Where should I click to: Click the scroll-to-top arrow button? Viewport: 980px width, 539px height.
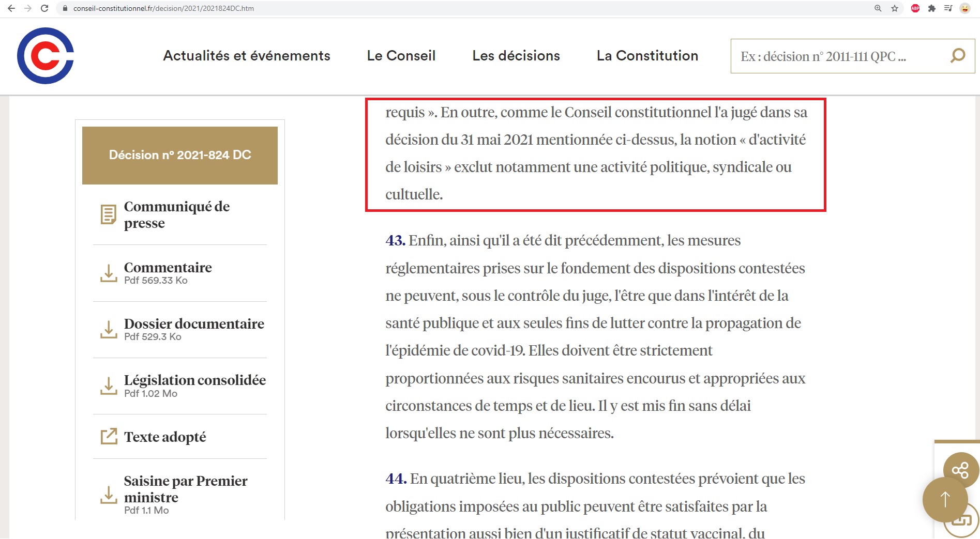point(945,499)
